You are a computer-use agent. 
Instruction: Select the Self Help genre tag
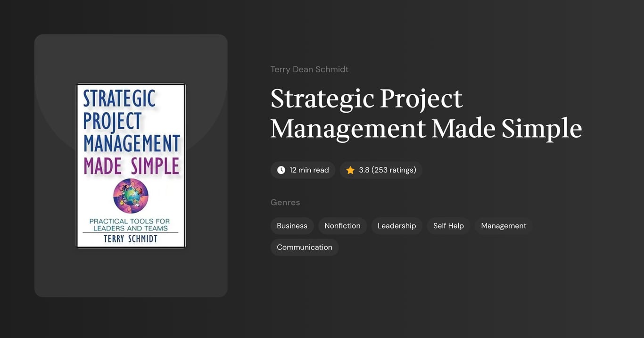click(448, 225)
